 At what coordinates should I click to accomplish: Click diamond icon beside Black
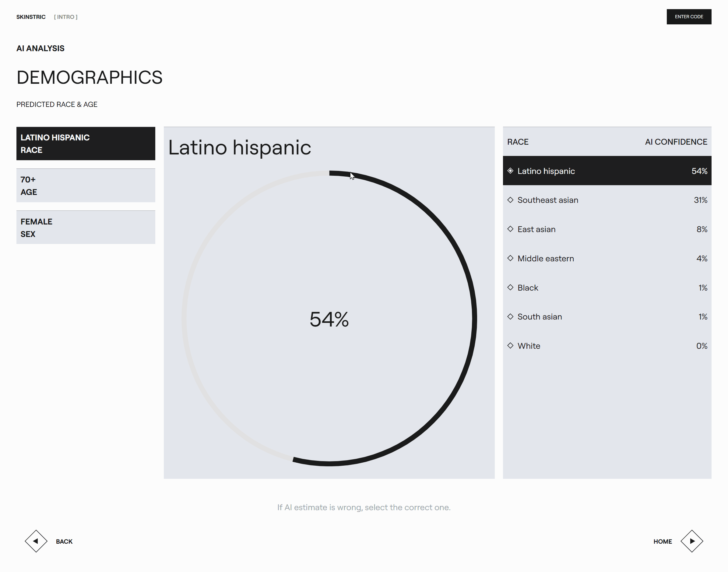pos(510,287)
